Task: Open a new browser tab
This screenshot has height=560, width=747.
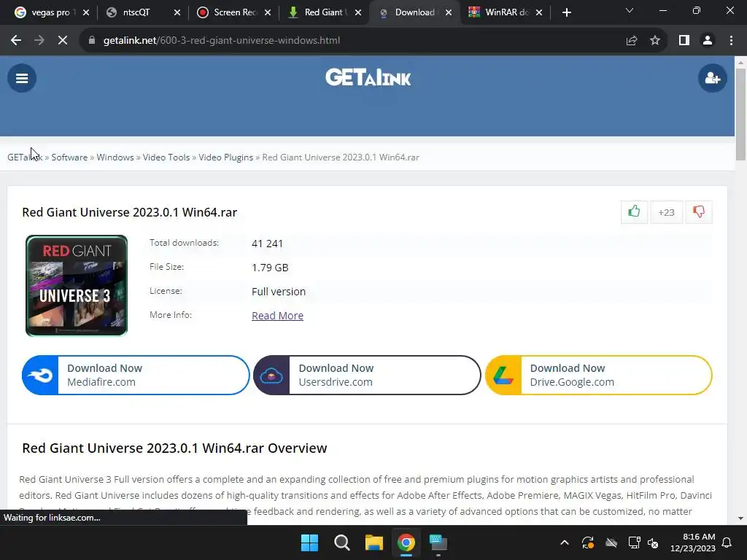Action: click(566, 12)
